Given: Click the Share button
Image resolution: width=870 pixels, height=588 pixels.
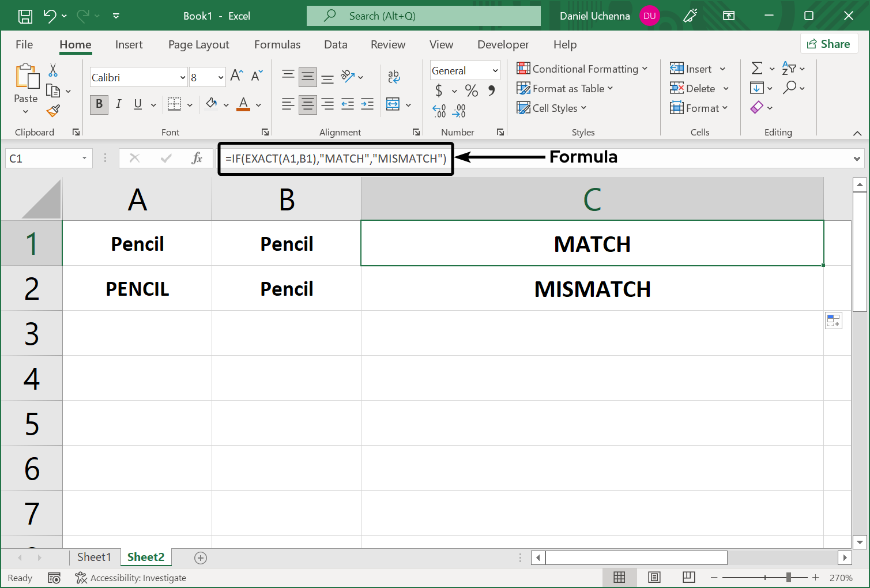Looking at the screenshot, I should [x=828, y=43].
